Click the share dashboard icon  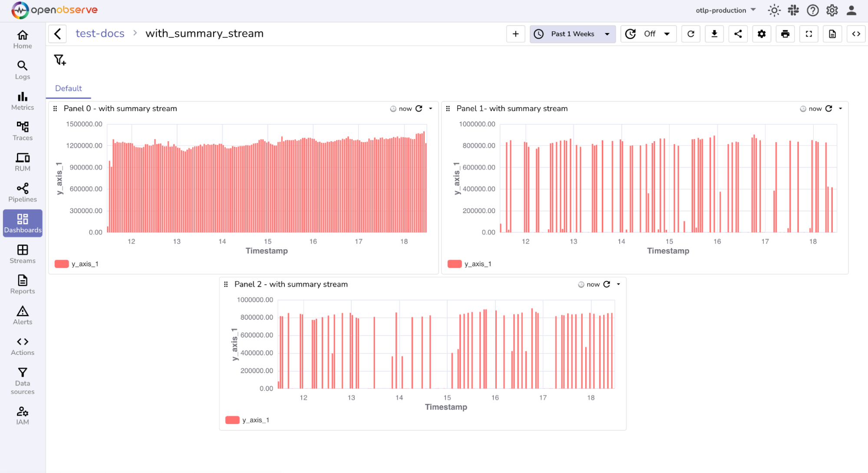tap(738, 33)
